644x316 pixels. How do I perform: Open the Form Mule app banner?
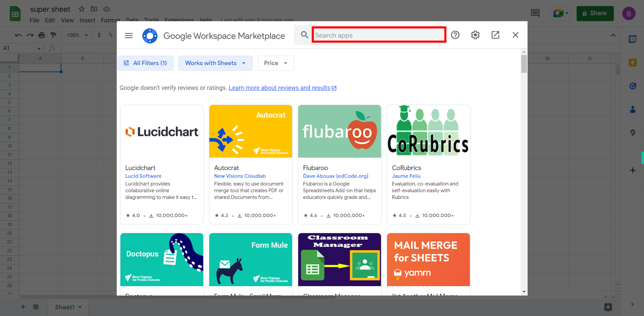(251, 260)
